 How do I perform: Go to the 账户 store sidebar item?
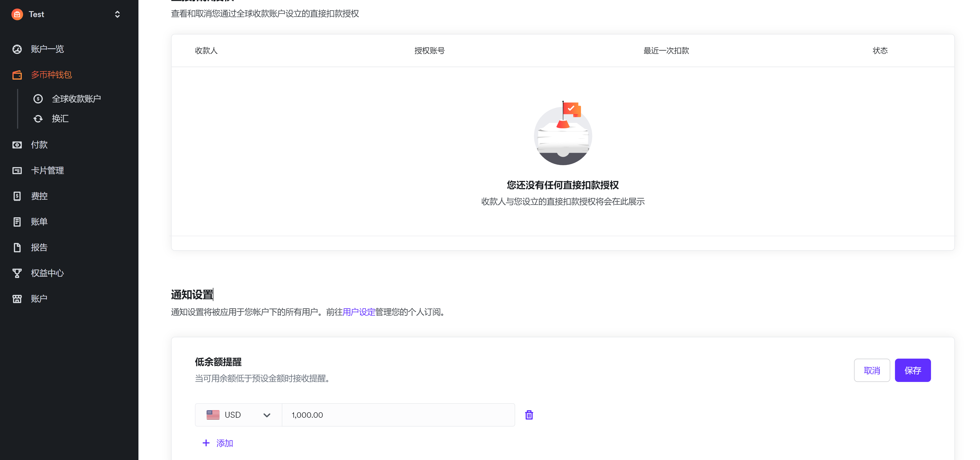point(39,299)
